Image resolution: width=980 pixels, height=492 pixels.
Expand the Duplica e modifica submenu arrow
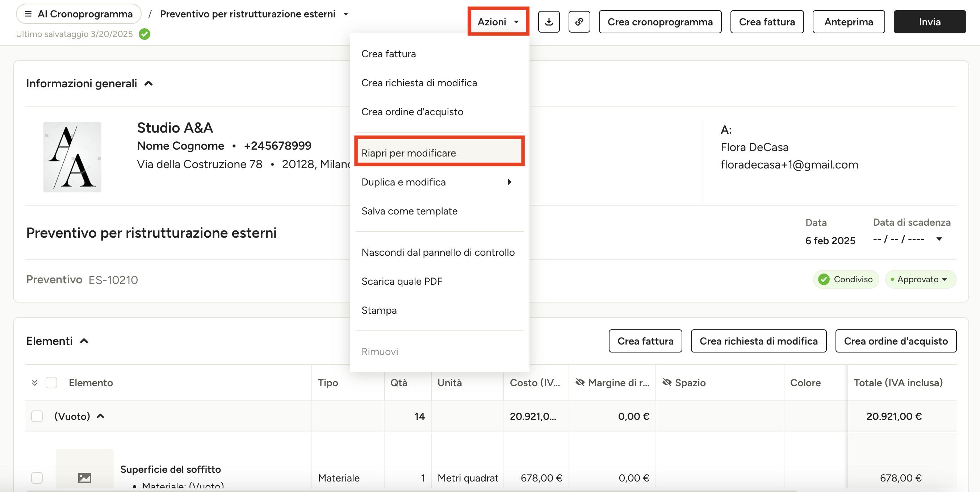coord(510,182)
